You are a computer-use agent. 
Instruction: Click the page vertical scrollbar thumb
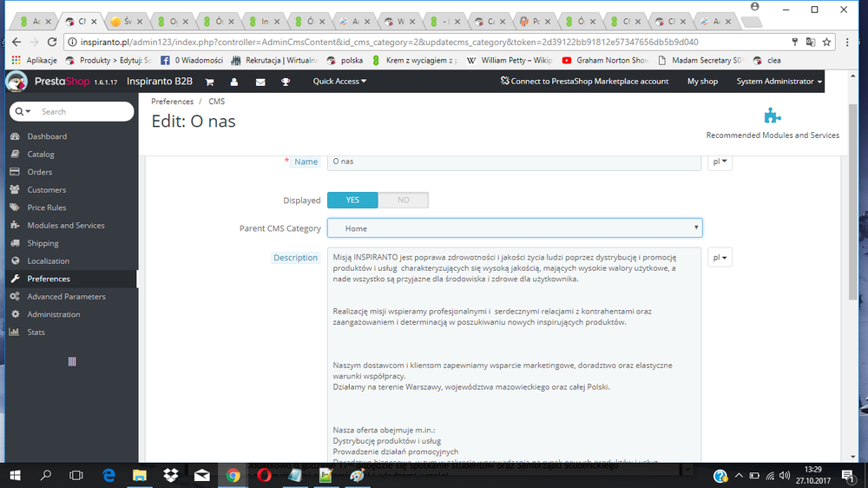click(x=852, y=202)
